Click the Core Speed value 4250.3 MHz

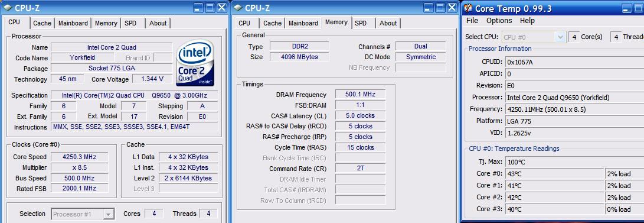[x=79, y=157]
